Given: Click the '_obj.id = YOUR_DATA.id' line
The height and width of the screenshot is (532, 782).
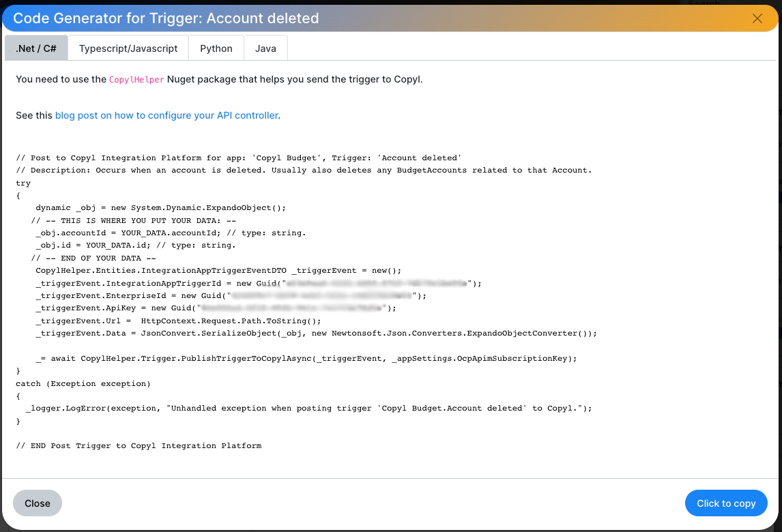Looking at the screenshot, I should [135, 246].
